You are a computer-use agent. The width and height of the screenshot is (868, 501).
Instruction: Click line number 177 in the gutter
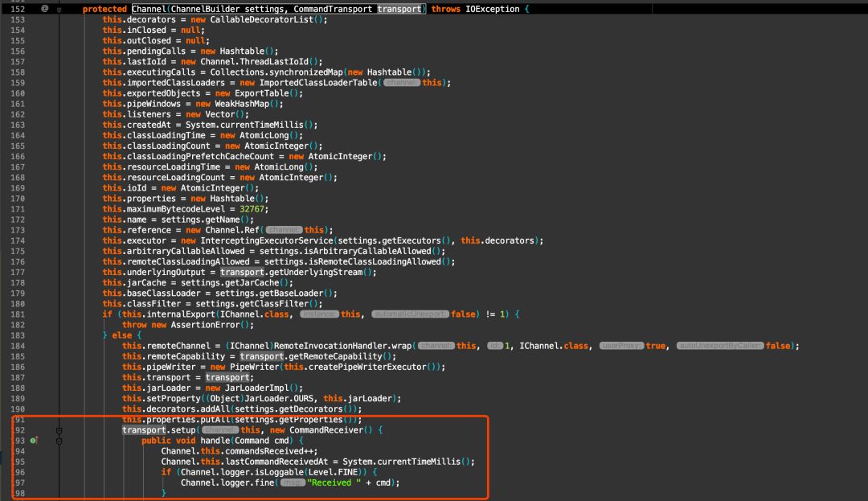pyautogui.click(x=18, y=273)
